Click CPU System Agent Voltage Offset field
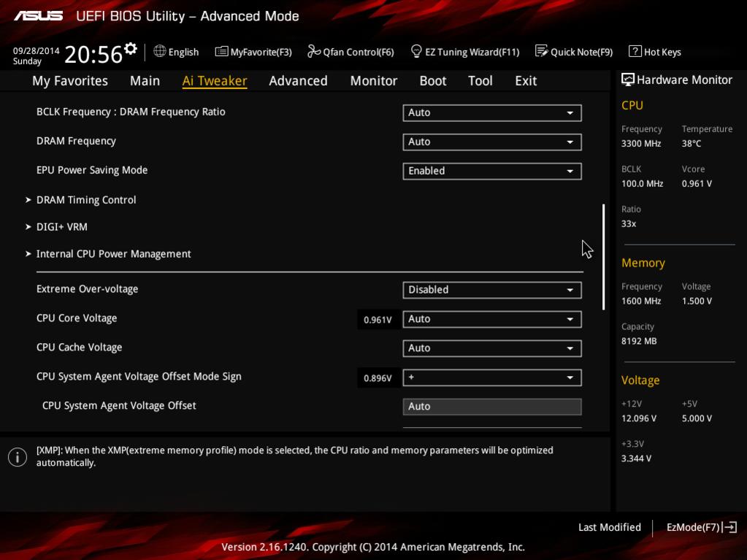The width and height of the screenshot is (747, 560). (x=492, y=407)
